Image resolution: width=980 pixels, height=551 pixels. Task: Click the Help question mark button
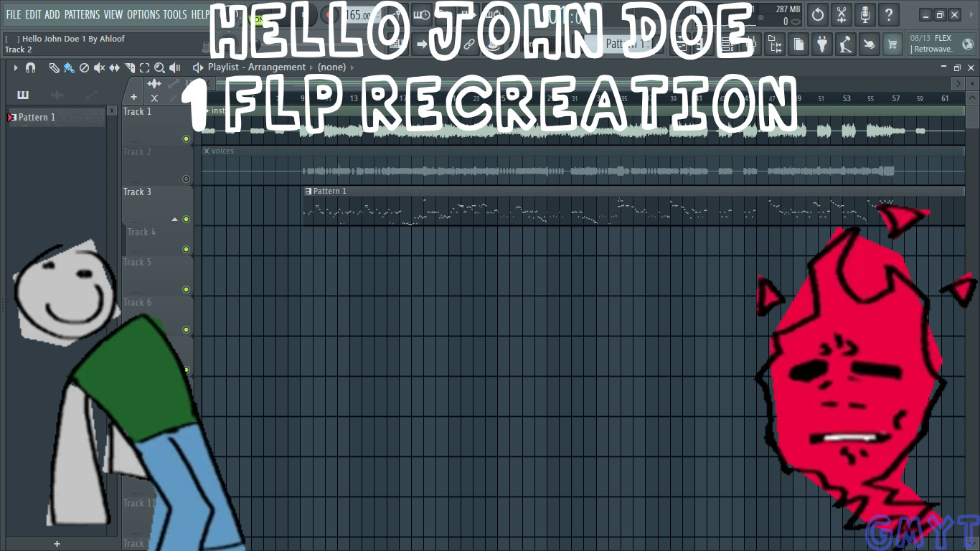(x=889, y=14)
